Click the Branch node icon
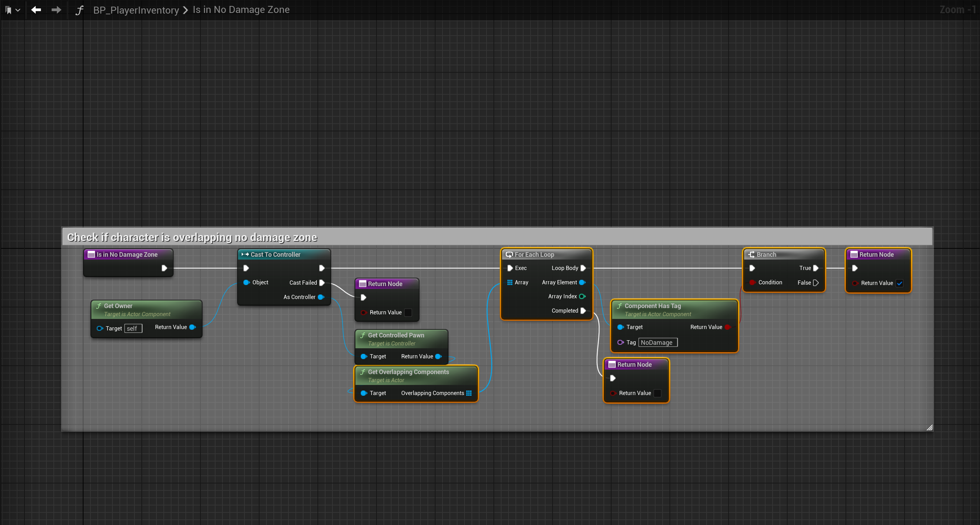 [751, 255]
